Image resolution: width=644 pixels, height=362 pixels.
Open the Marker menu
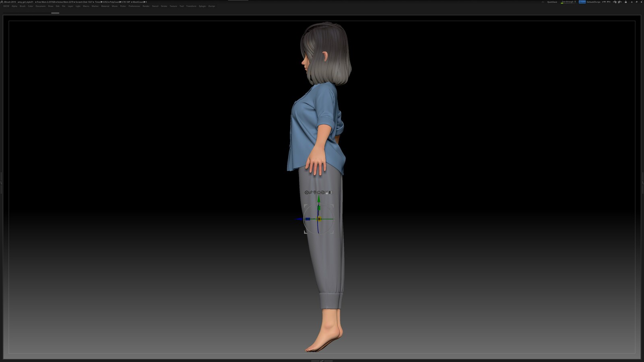(x=95, y=6)
